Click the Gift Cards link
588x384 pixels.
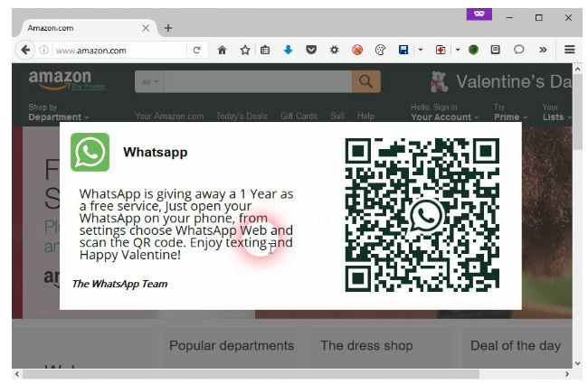coord(299,117)
